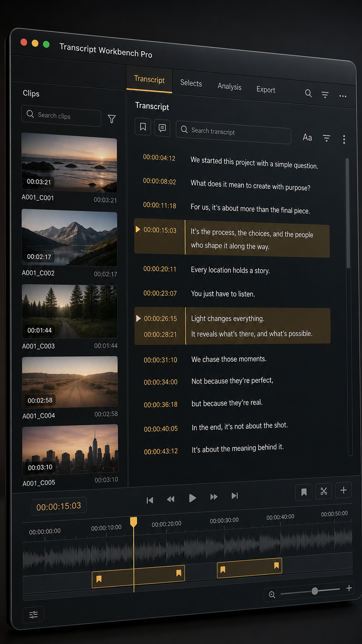362x644 pixels.
Task: Click the plus button above the timeline
Action: coord(344,490)
